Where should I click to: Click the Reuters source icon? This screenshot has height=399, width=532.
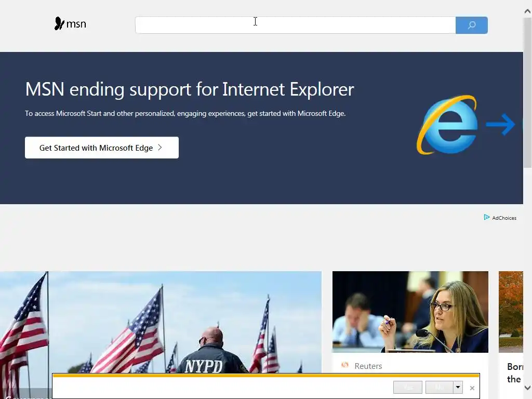[345, 365]
